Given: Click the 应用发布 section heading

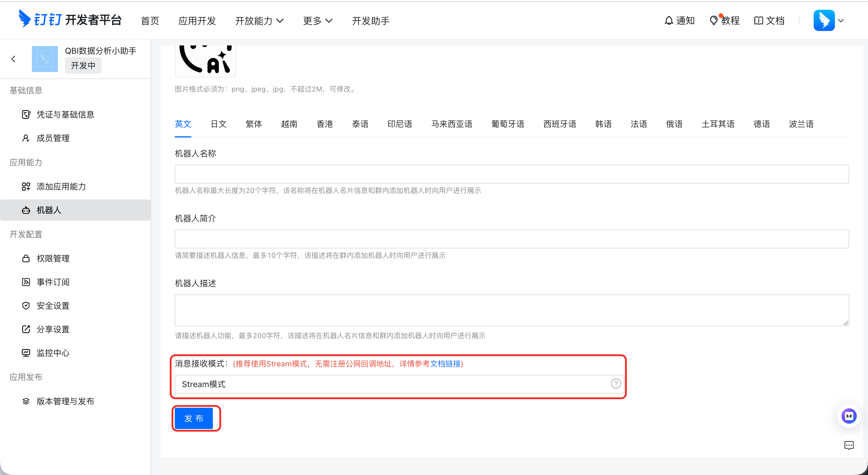Looking at the screenshot, I should pyautogui.click(x=26, y=377).
